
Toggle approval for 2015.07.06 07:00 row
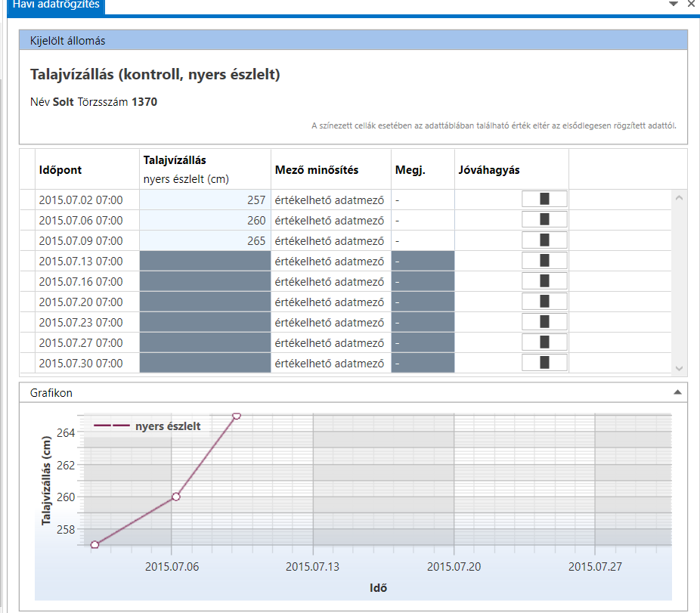click(544, 220)
